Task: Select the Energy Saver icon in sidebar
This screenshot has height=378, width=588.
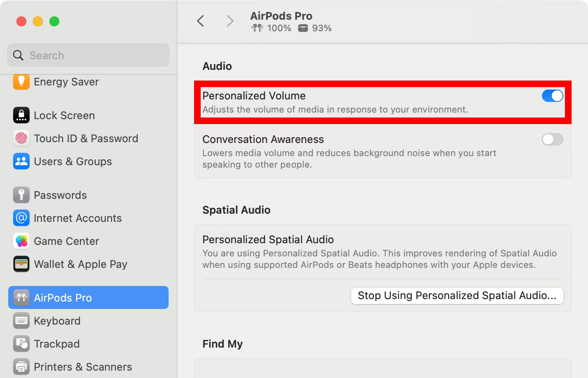Action: click(x=21, y=82)
